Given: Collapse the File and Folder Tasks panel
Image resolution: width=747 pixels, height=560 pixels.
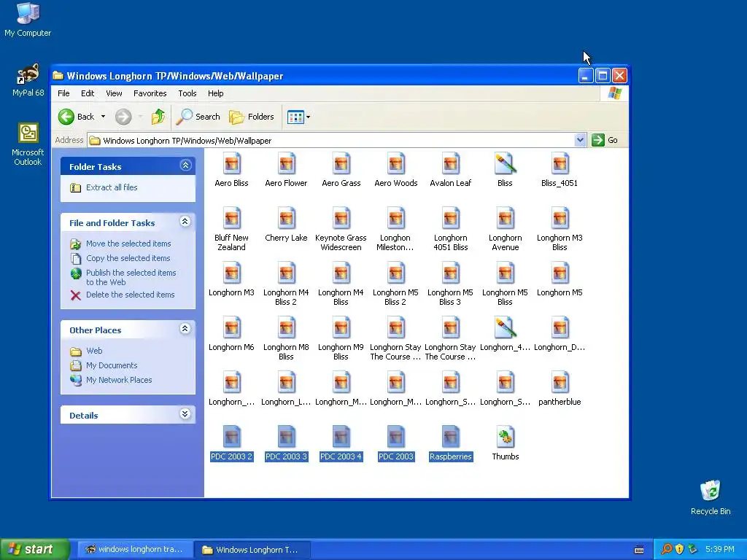Looking at the screenshot, I should pos(185,222).
